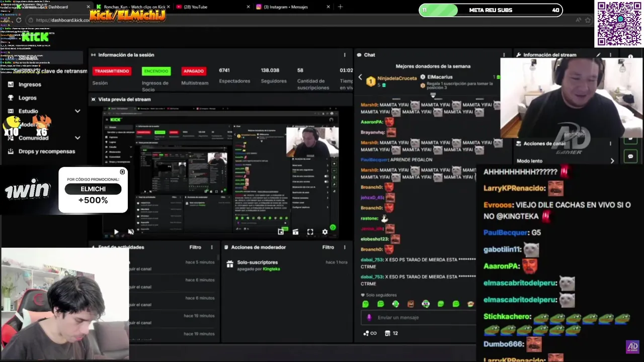Open the shop icon showing 12

click(x=391, y=333)
